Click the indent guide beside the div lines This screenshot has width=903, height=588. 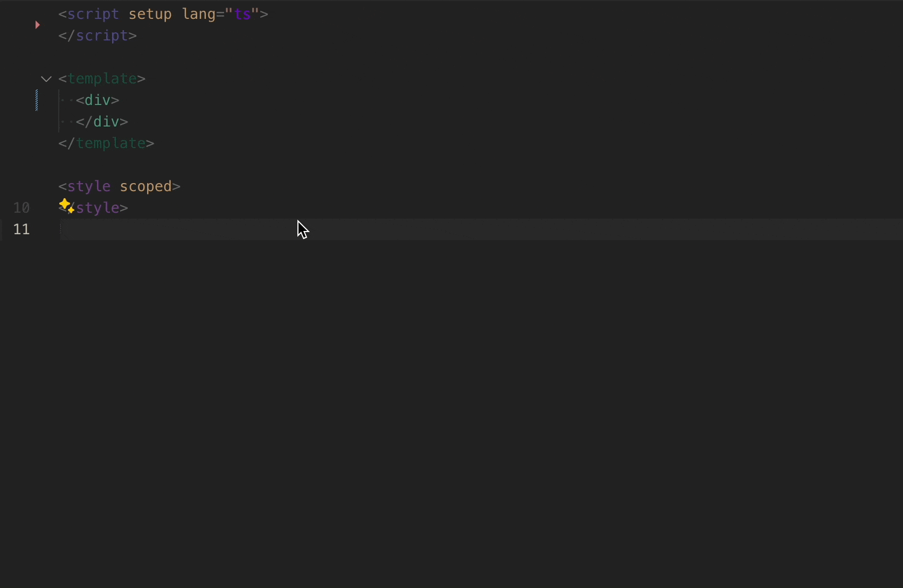click(59, 111)
